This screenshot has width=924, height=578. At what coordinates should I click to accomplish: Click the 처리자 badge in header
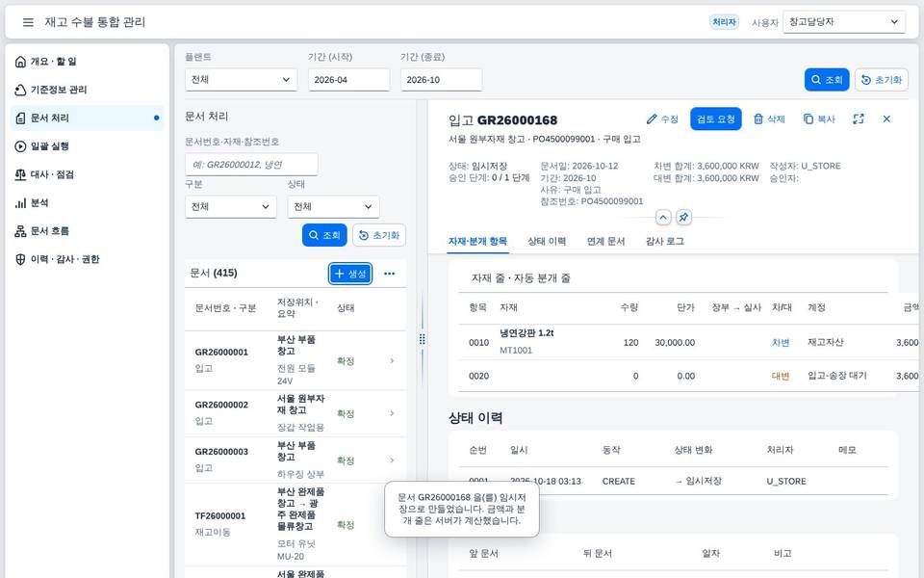click(x=724, y=22)
